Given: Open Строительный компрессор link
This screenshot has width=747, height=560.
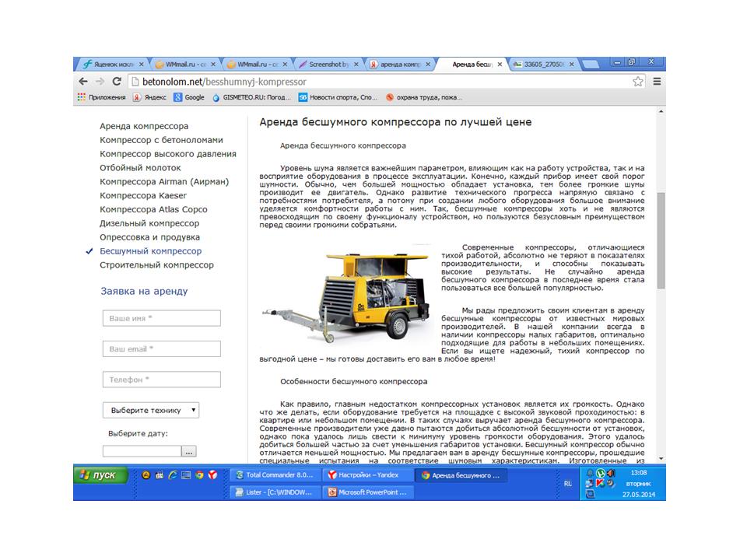Looking at the screenshot, I should 156,264.
